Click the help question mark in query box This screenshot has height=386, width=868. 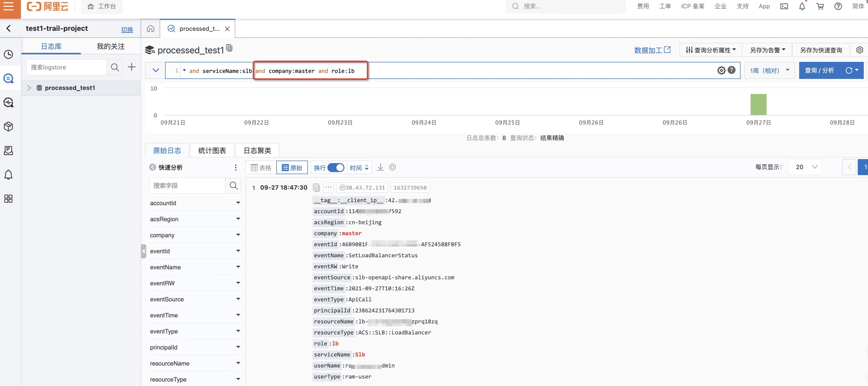(x=731, y=70)
